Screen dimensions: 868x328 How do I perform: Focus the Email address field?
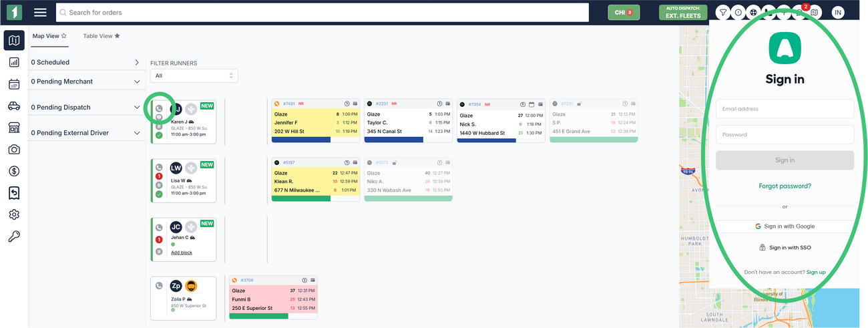pyautogui.click(x=785, y=109)
